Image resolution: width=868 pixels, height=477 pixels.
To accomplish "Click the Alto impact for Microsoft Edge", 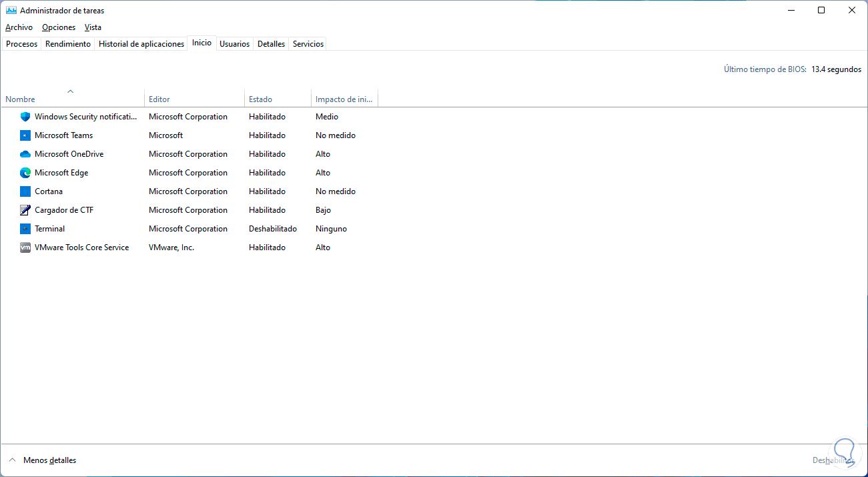I will click(323, 173).
